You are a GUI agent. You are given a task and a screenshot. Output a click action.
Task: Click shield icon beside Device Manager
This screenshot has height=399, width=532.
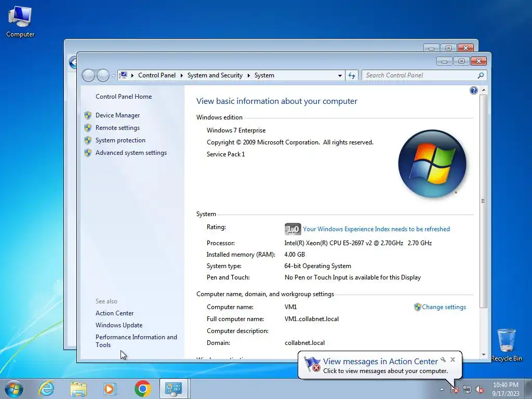coord(88,115)
